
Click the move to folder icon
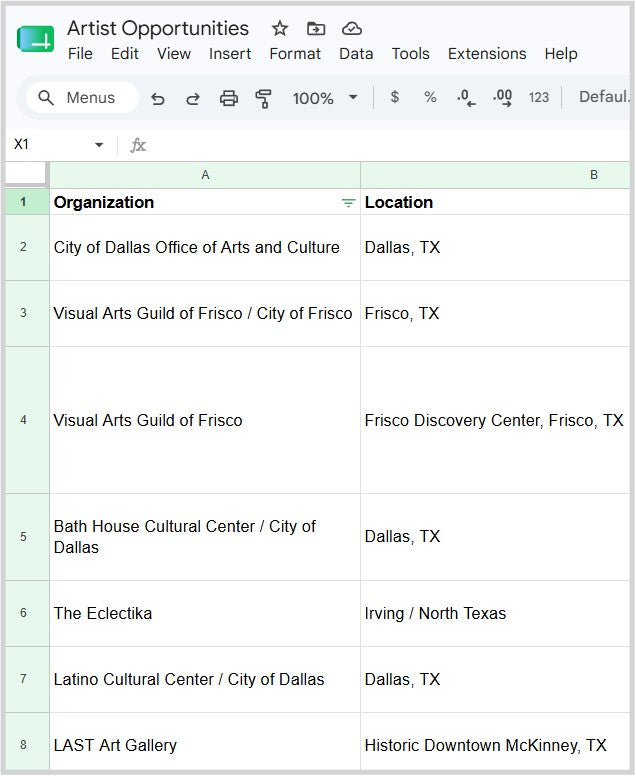coord(316,29)
